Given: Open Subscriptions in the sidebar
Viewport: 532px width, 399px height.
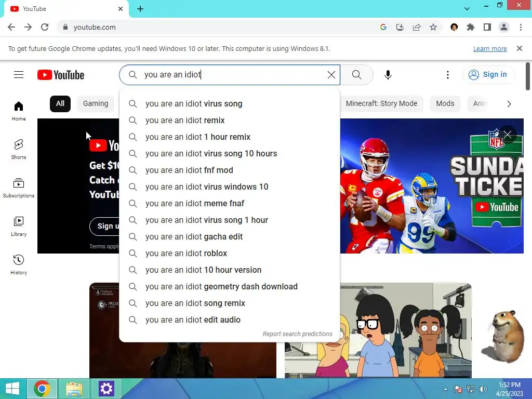Looking at the screenshot, I should [19, 188].
